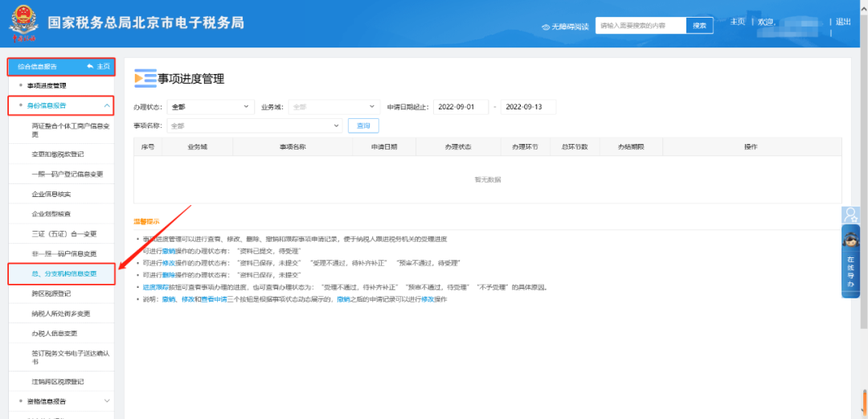The height and width of the screenshot is (419, 868).
Task: Select 跨区税源登记 menu item
Action: (x=51, y=294)
